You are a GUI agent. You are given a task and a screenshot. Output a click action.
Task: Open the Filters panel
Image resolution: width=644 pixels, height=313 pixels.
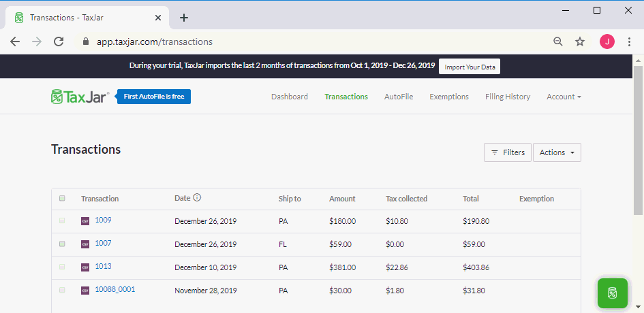[x=507, y=152]
